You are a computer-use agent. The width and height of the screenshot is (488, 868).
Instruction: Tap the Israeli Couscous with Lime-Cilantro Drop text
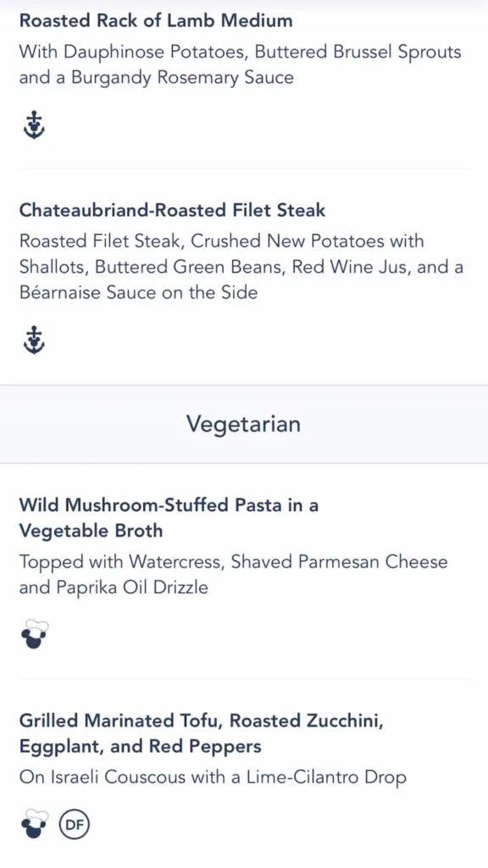[x=213, y=776]
